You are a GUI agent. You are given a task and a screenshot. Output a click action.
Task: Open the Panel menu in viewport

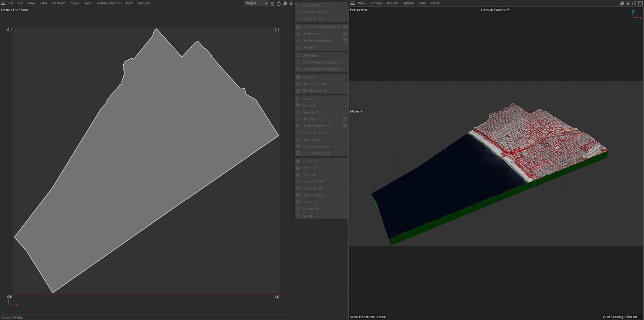tap(435, 3)
